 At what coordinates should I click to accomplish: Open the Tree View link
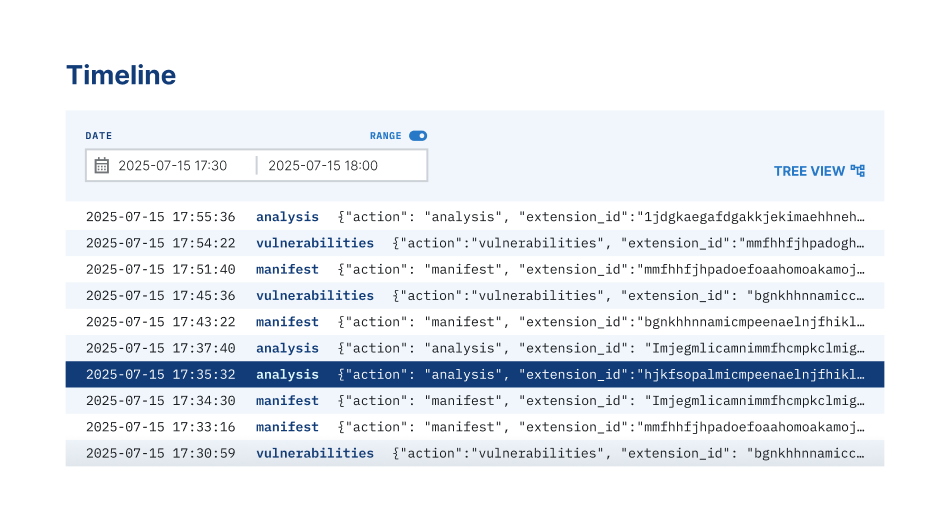pos(819,171)
